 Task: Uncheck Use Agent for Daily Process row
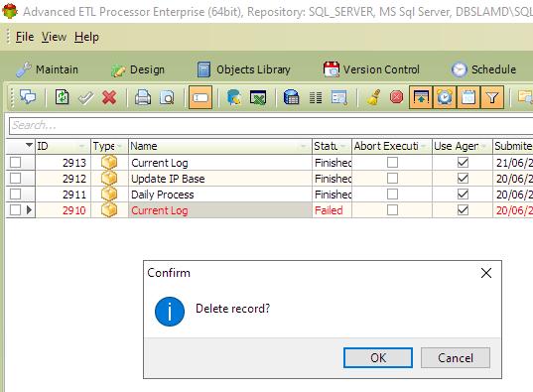point(463,195)
